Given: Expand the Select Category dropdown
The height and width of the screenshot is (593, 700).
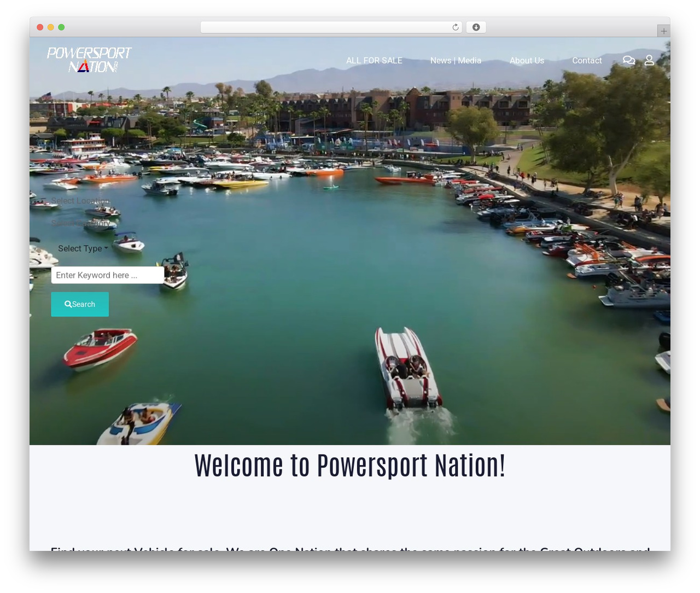Looking at the screenshot, I should tap(81, 223).
